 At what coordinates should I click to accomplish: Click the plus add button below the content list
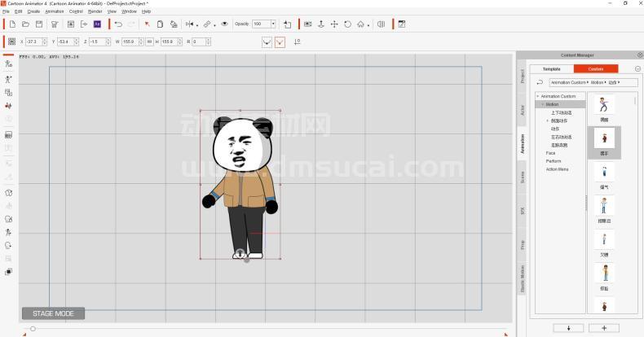point(604,328)
